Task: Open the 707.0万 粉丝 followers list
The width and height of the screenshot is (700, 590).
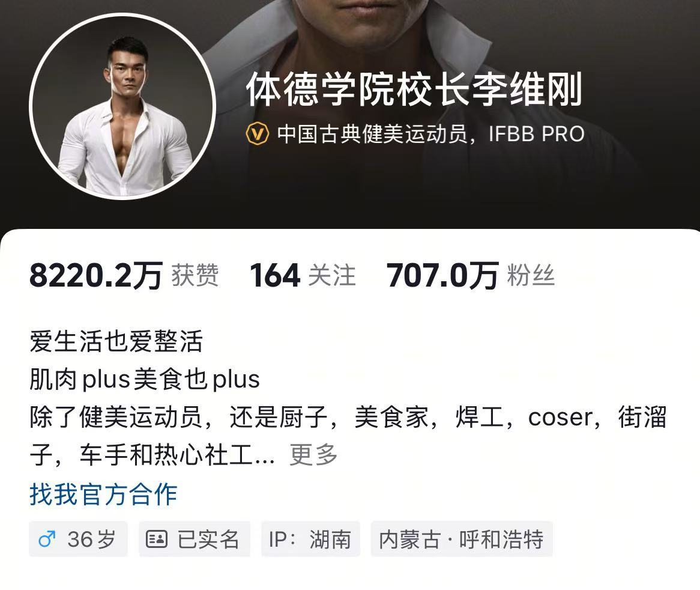Action: (471, 275)
